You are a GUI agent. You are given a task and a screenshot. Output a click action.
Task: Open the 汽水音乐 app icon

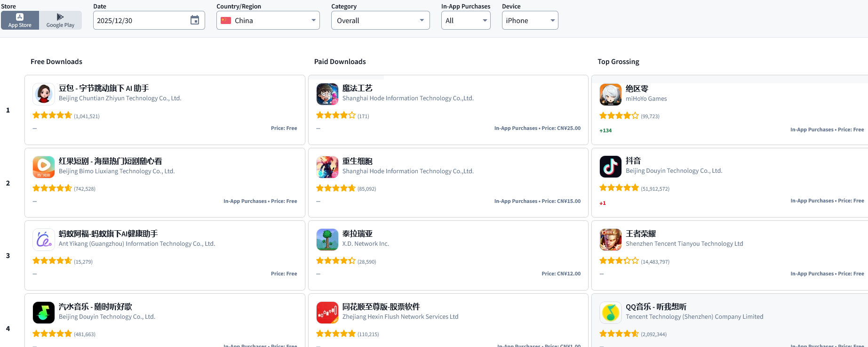pos(44,313)
